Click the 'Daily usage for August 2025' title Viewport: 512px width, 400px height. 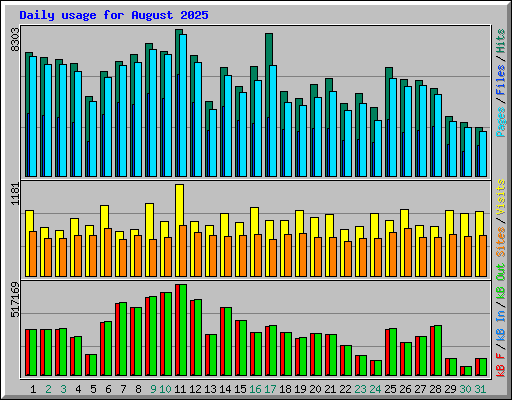[x=114, y=15]
